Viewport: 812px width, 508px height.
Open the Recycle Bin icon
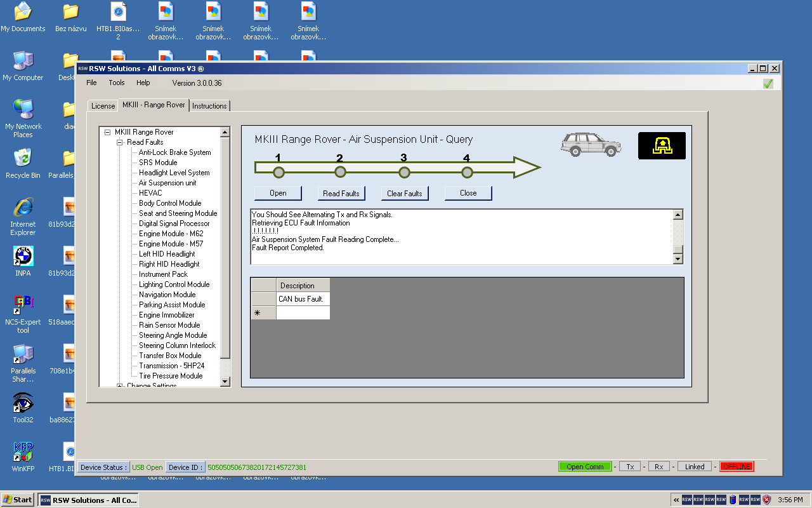point(23,159)
